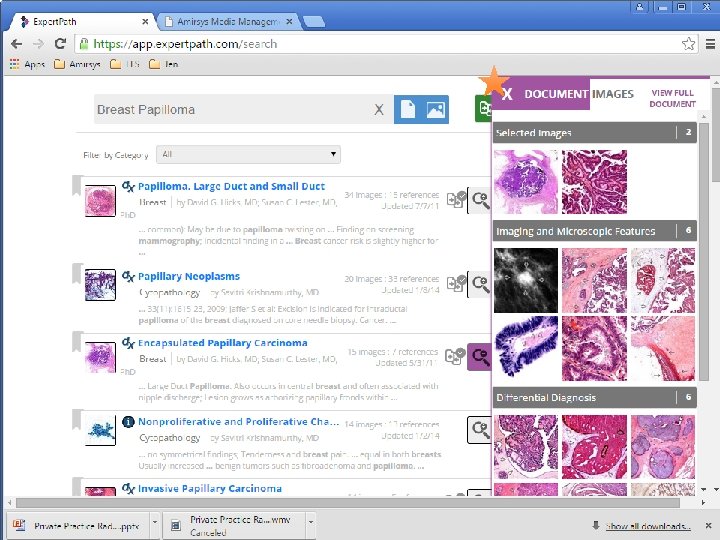
Task: Open the grayscale mammography image thumbnail
Action: coord(526,281)
